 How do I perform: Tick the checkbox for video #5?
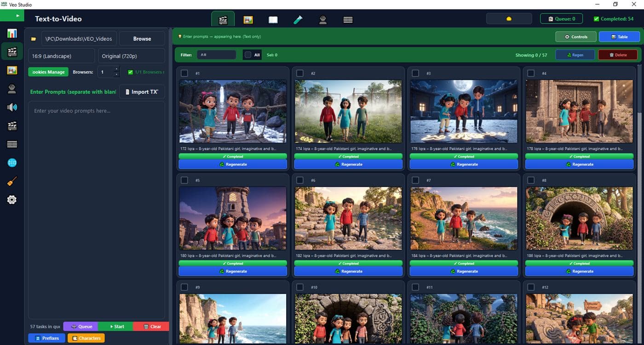point(184,180)
